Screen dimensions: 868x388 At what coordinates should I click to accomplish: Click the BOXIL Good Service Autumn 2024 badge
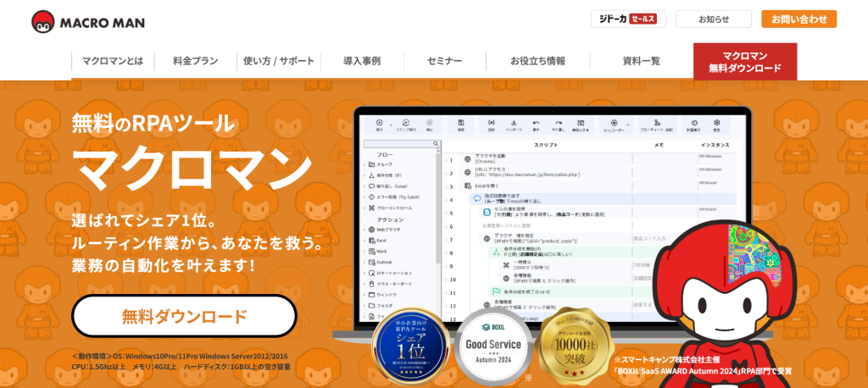(492, 346)
